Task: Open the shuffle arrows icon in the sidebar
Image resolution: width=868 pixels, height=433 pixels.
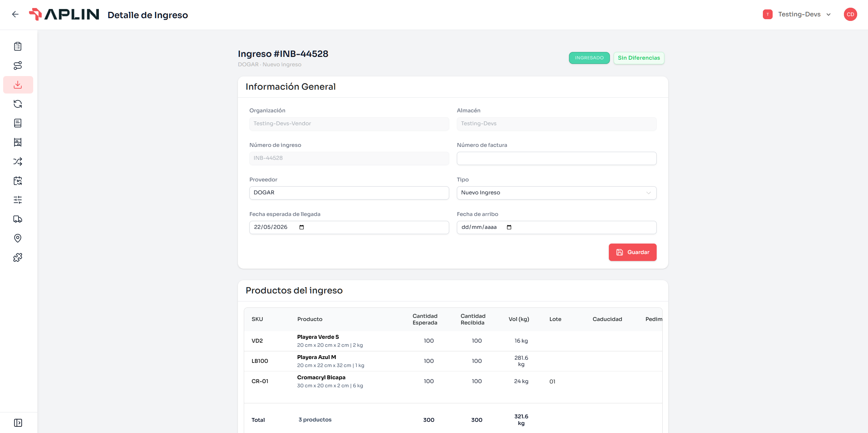Action: coord(18,162)
